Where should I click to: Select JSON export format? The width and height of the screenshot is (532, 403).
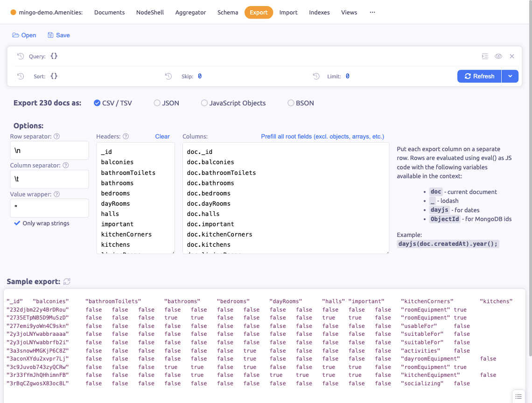coord(157,103)
